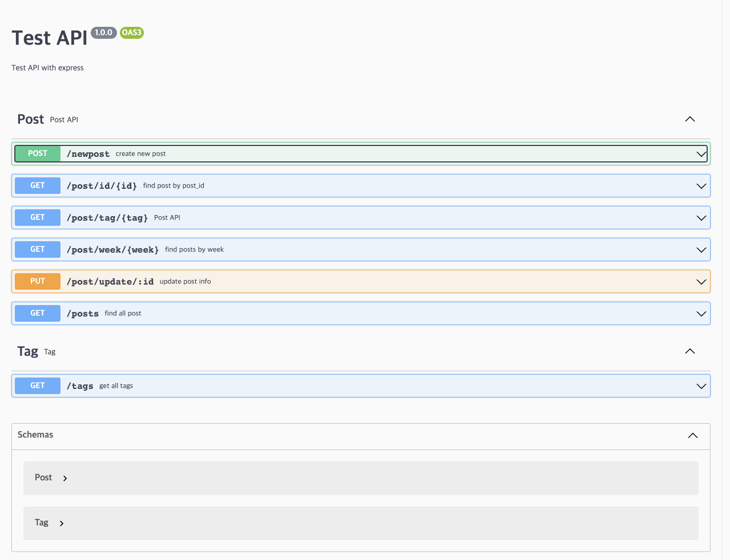Screen dimensions: 730x560
Task: Click GET badge for /posts endpoint
Action: pos(38,313)
